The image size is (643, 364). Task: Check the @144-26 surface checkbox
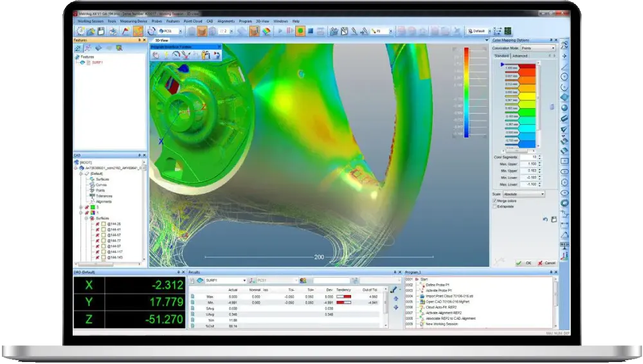104,223
